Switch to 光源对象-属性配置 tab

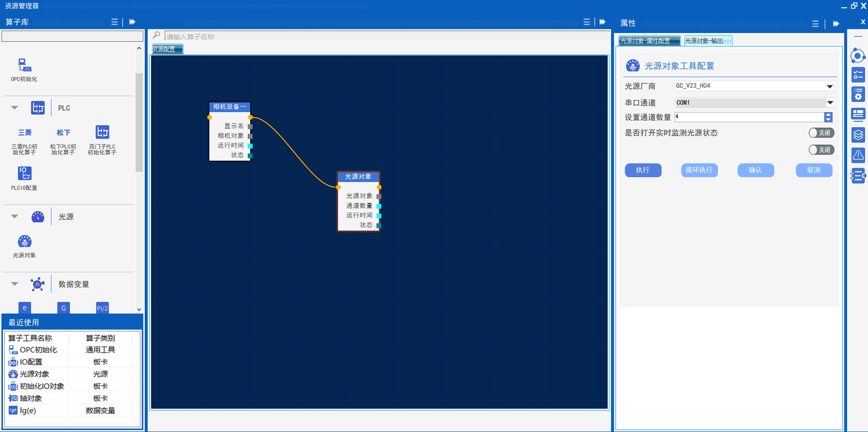pos(650,41)
